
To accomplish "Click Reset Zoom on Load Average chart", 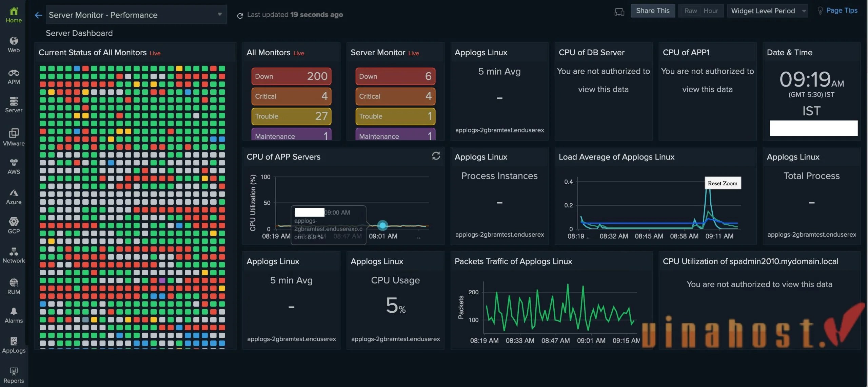I will click(x=722, y=183).
